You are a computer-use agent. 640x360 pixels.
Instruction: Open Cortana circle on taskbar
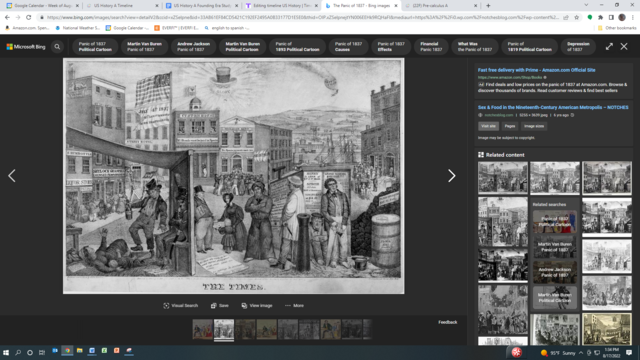30,352
